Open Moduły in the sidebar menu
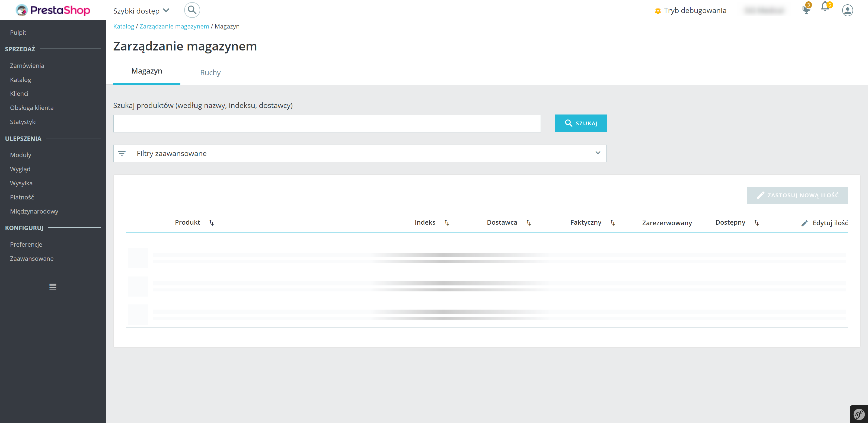The image size is (868, 423). (21, 155)
